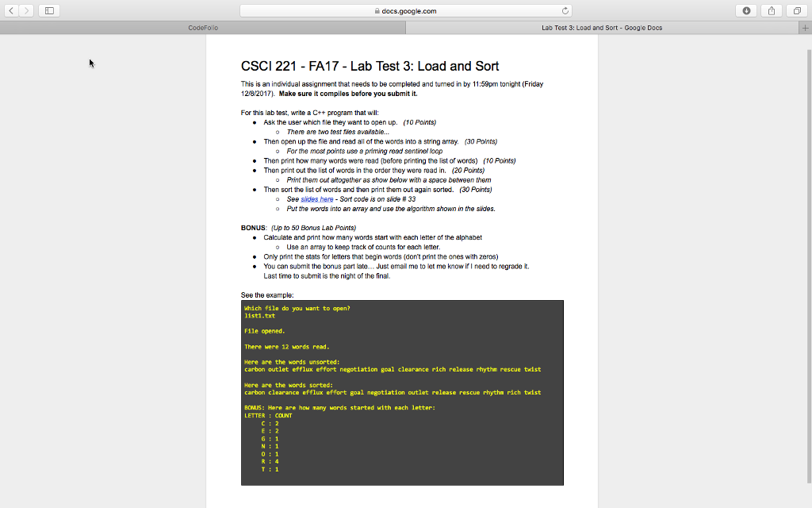Click the dark example terminal output block

pyautogui.click(x=402, y=393)
